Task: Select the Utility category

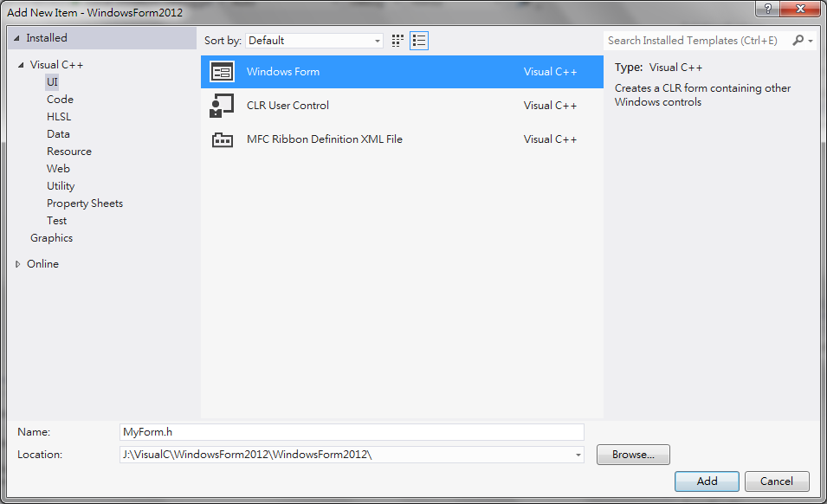Action: coord(61,186)
